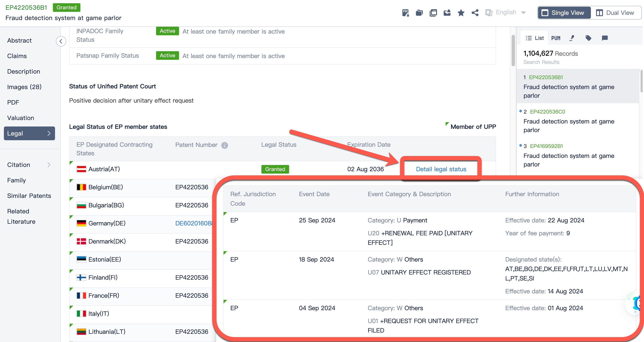This screenshot has width=644, height=342.
Task: Open the DE60201608 patent number link
Action: 194,223
